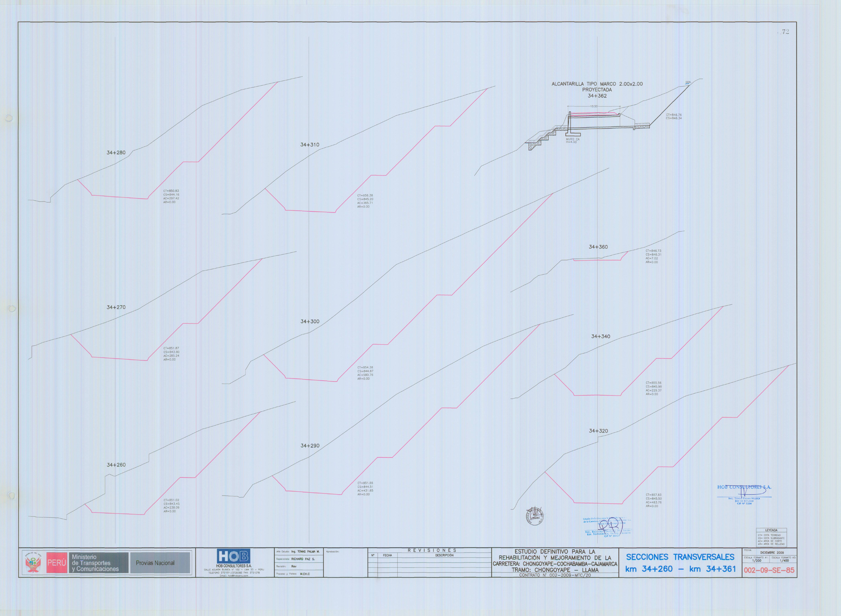Click "CS=843.45" in section 34+260 data
Viewport: 841px width, 616px height.
[171, 504]
